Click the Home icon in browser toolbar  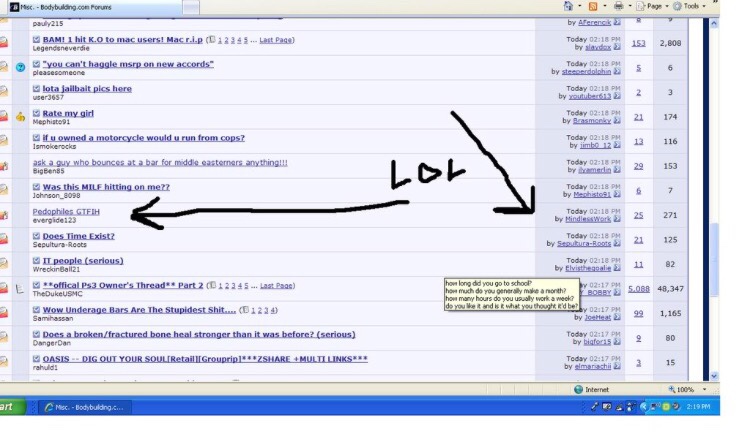569,6
